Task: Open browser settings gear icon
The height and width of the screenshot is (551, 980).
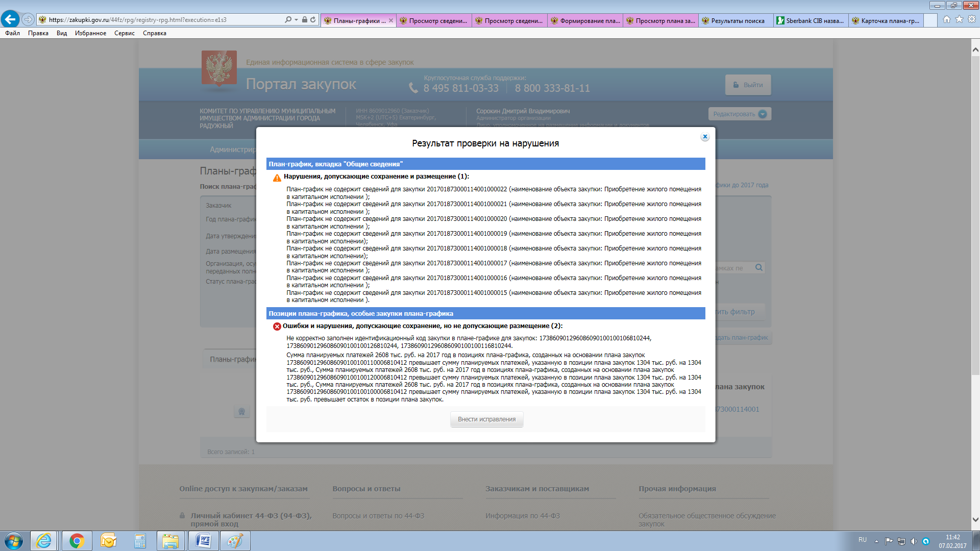Action: pyautogui.click(x=972, y=19)
